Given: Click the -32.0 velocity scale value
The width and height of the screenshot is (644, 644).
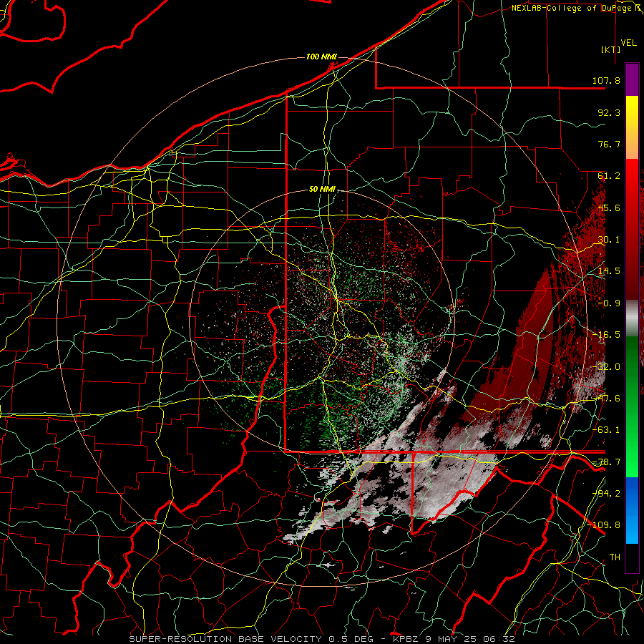Looking at the screenshot, I should (x=606, y=367).
